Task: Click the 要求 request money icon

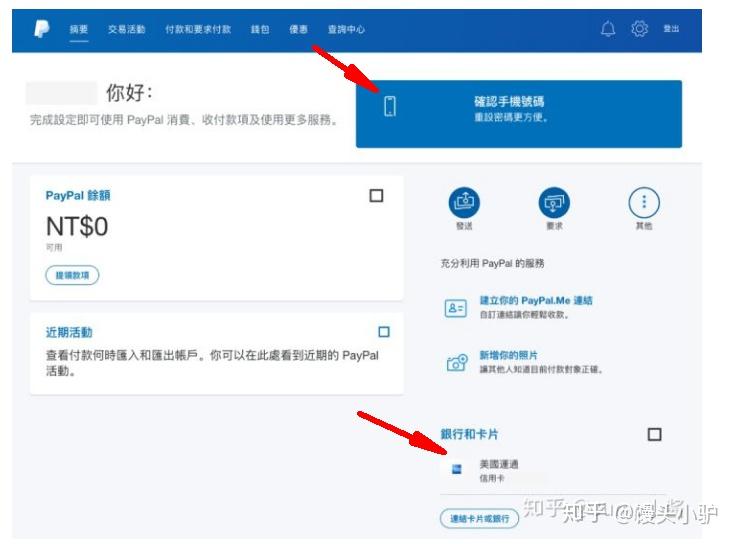Action: 554,203
